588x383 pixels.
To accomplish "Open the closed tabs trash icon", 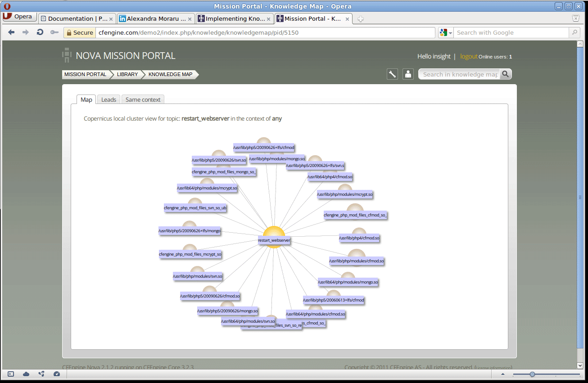I will click(x=575, y=18).
